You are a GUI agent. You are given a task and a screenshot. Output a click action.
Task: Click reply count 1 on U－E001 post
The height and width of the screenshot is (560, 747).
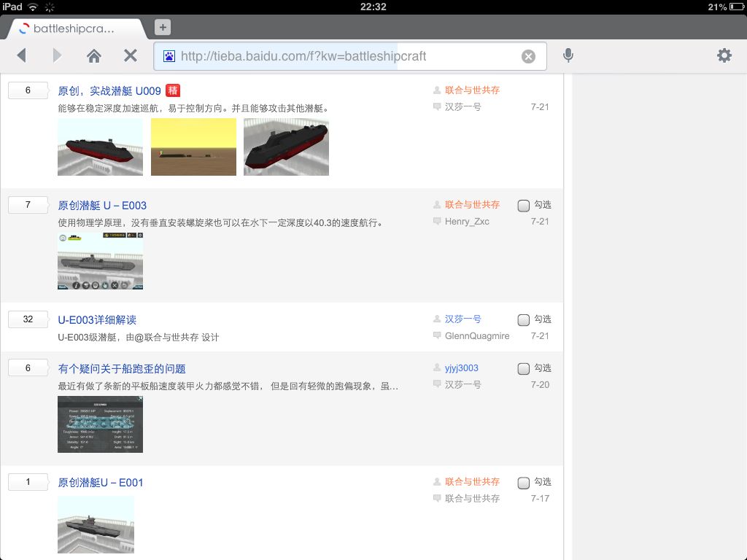coord(28,482)
